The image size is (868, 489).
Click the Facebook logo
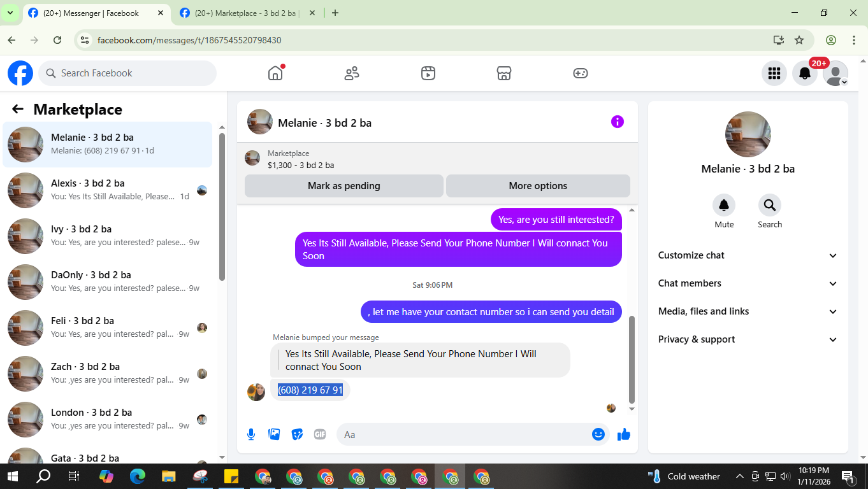[x=20, y=73]
